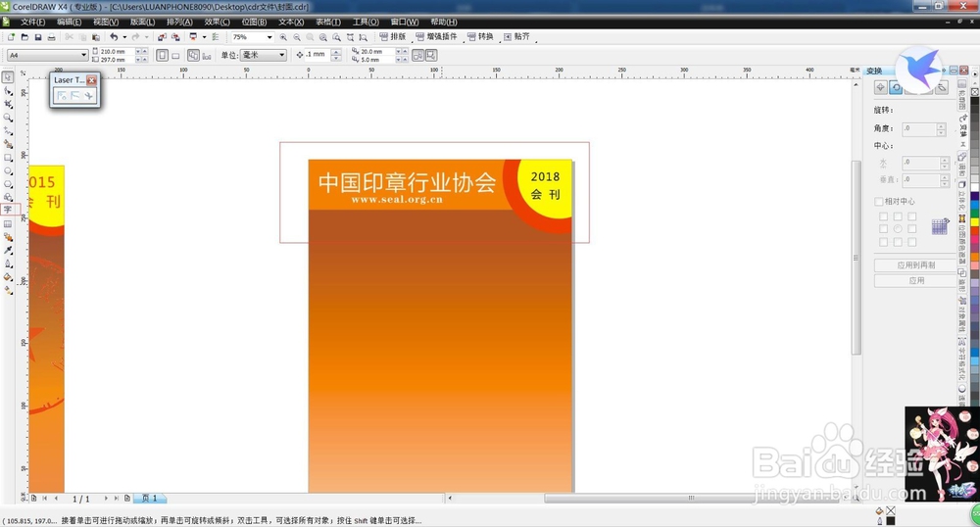The width and height of the screenshot is (980, 527).
Task: Switch page to landscape orientation
Action: (175, 56)
